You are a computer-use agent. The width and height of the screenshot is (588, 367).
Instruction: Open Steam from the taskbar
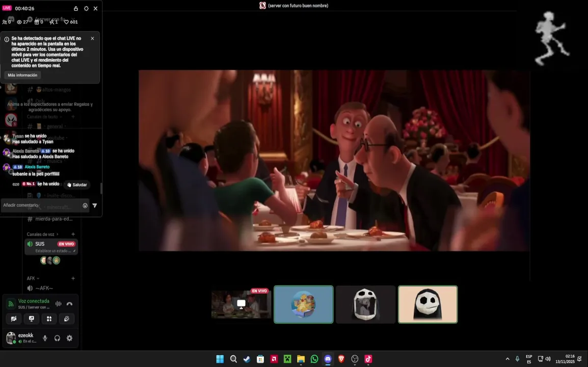(247, 359)
